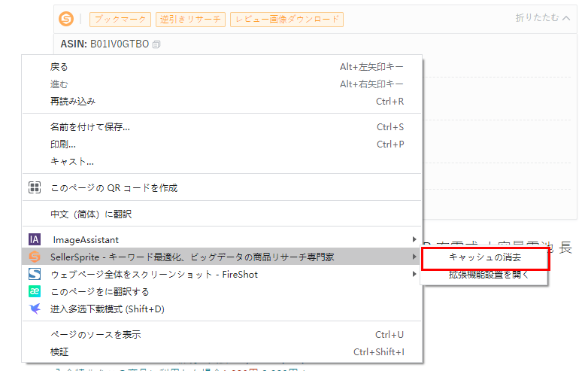Click the QR code icon in context menu

(35, 187)
